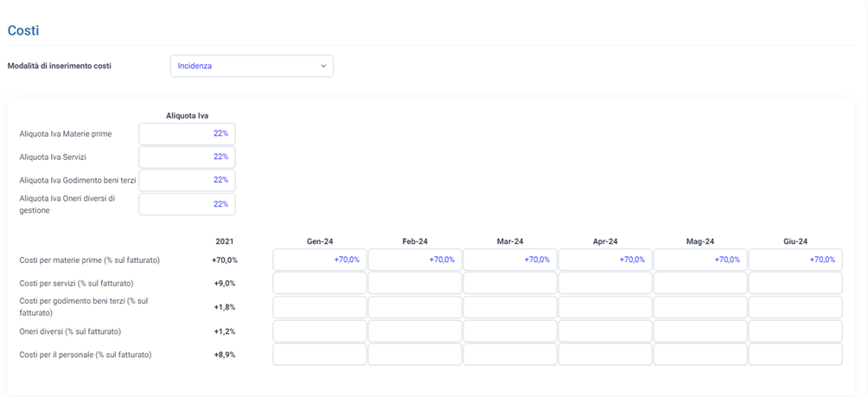Select Giu-24 materie prime cost cell
This screenshot has height=397, width=868.
tap(795, 259)
